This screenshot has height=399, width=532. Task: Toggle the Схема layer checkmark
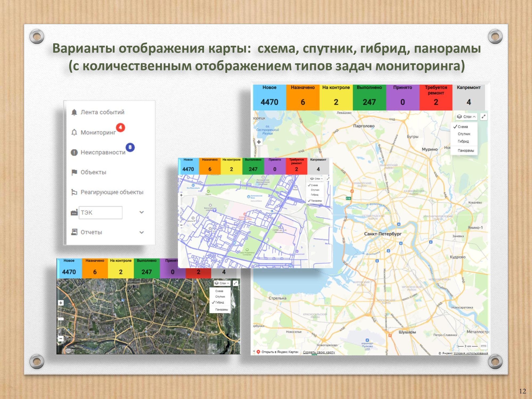point(455,127)
